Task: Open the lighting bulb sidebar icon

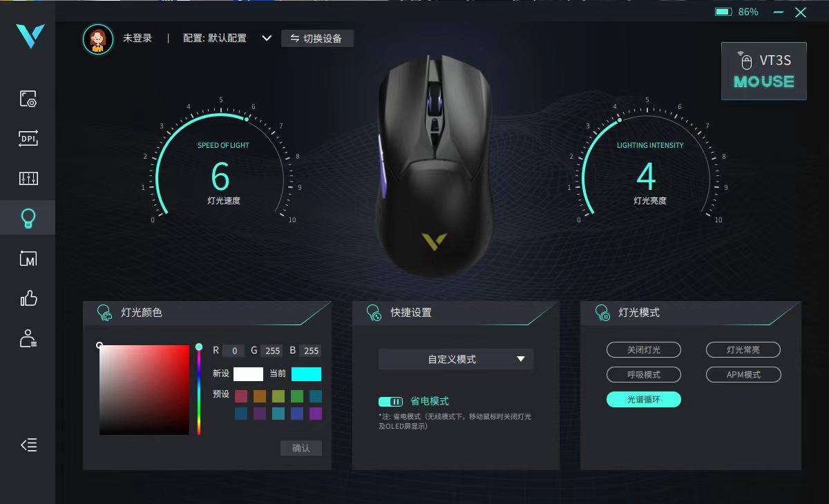Action: (x=28, y=219)
